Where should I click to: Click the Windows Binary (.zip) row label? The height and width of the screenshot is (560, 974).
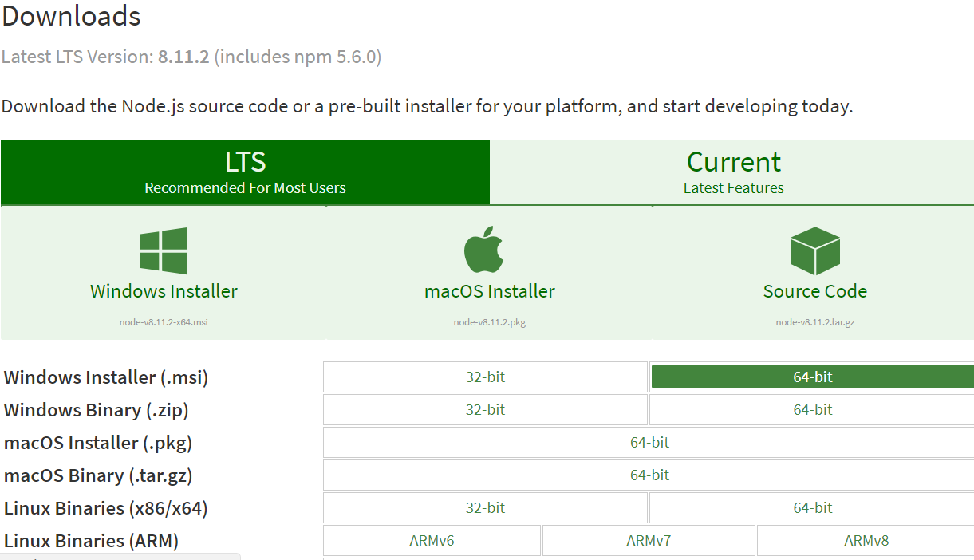coord(96,410)
